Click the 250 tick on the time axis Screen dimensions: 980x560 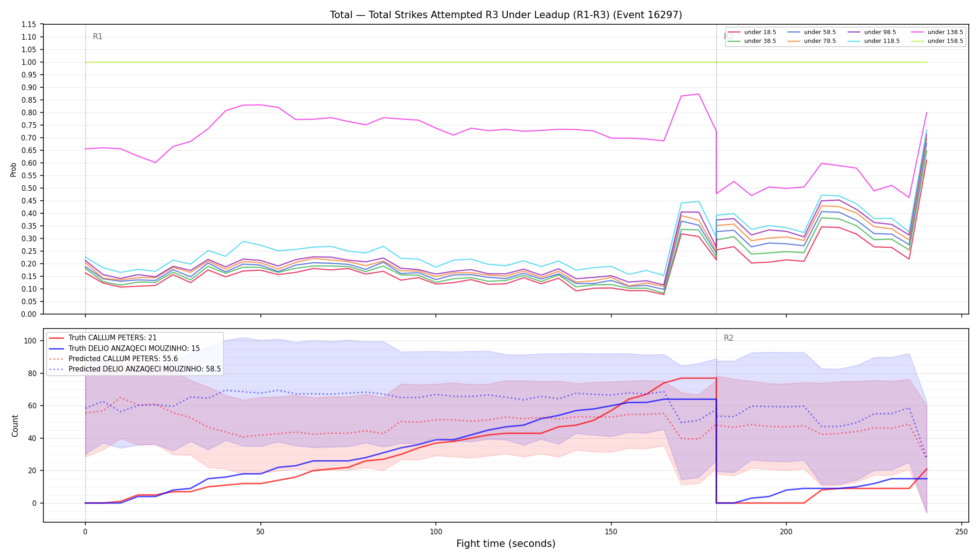click(961, 532)
